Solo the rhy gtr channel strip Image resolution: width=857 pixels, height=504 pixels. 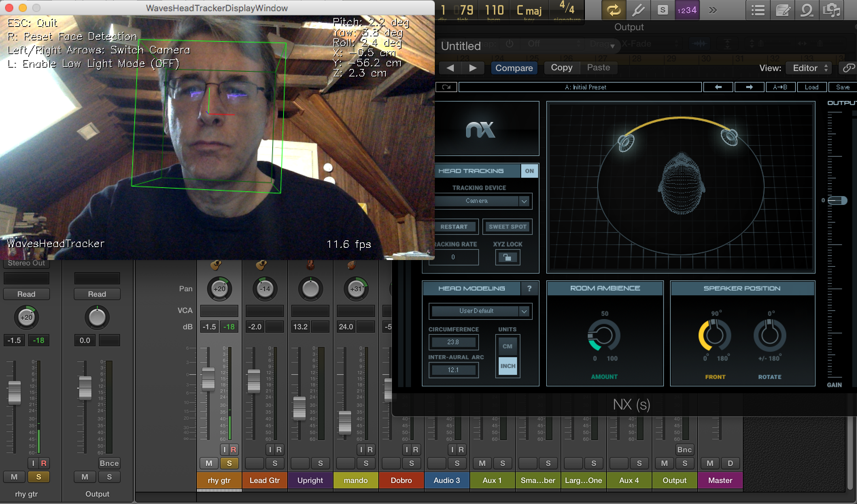(38, 477)
